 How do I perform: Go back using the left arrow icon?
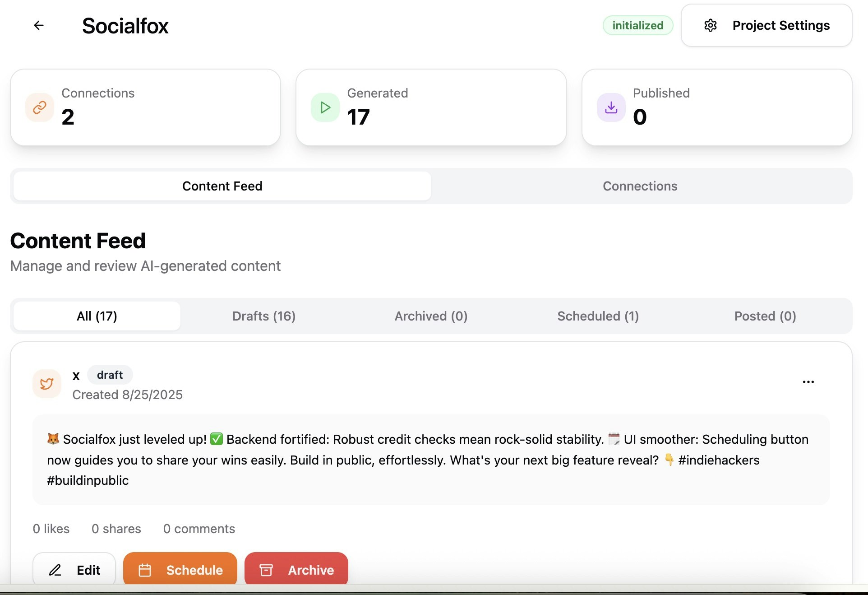(x=39, y=25)
